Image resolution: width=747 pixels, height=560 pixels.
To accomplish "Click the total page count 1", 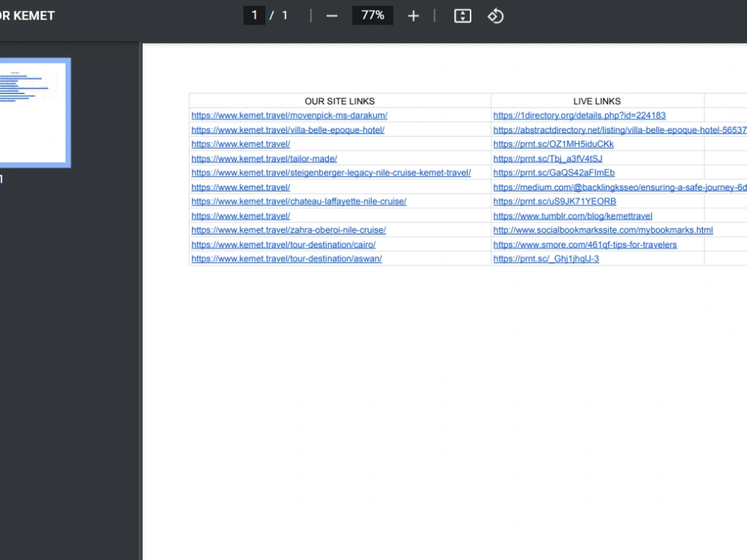I will coord(285,15).
